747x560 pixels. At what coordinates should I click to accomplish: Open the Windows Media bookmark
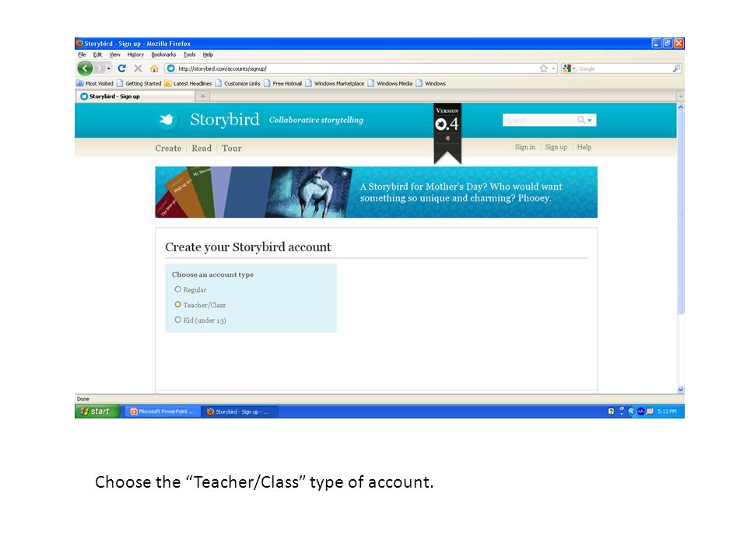tap(390, 83)
